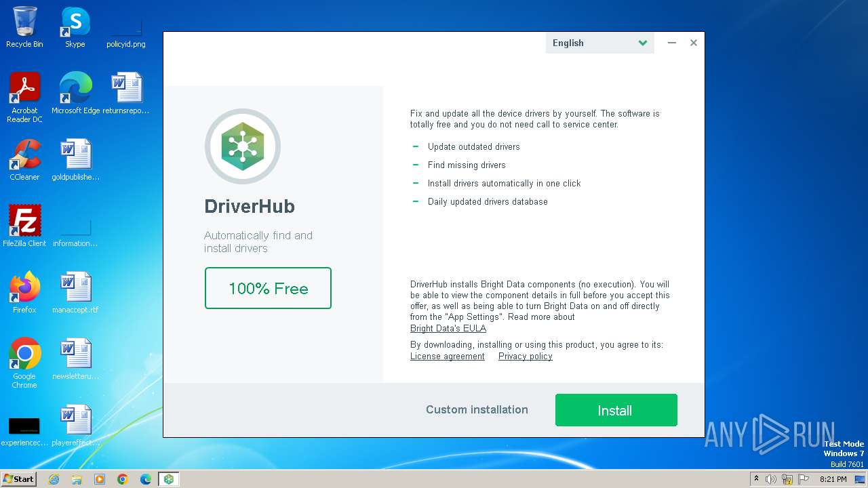
Task: Select the Microsoft Edge desktop shortcut
Action: pos(75,93)
